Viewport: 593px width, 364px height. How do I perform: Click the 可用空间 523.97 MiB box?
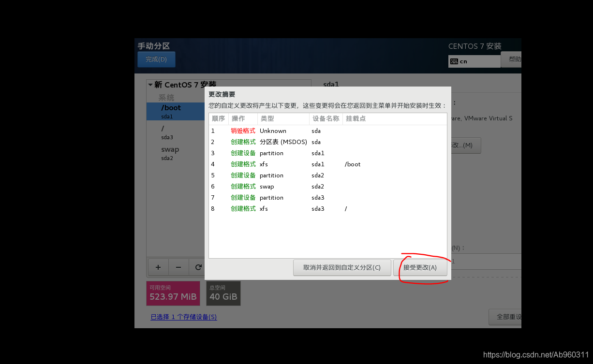173,293
